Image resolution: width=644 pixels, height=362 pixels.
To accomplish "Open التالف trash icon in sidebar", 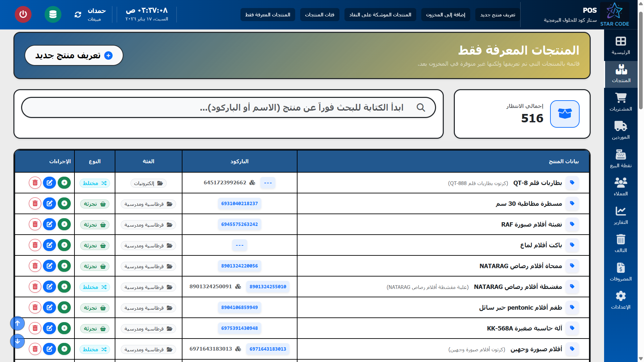I will pos(621,244).
